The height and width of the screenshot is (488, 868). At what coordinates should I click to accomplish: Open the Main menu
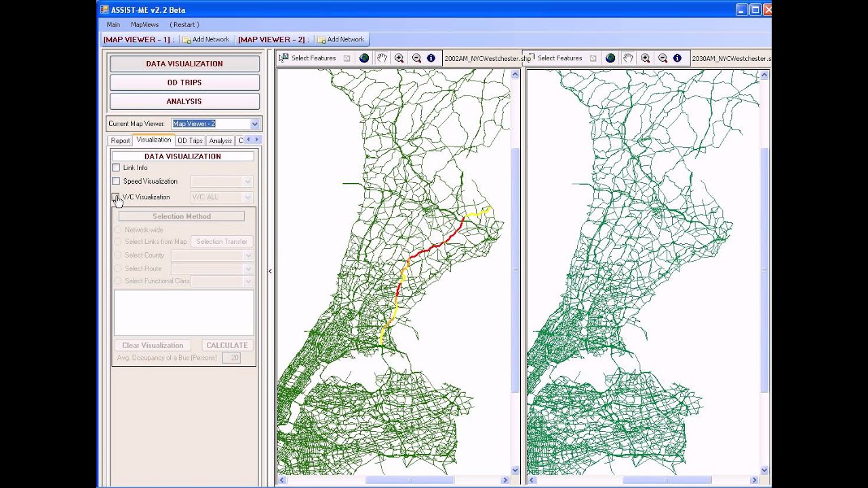tap(113, 24)
